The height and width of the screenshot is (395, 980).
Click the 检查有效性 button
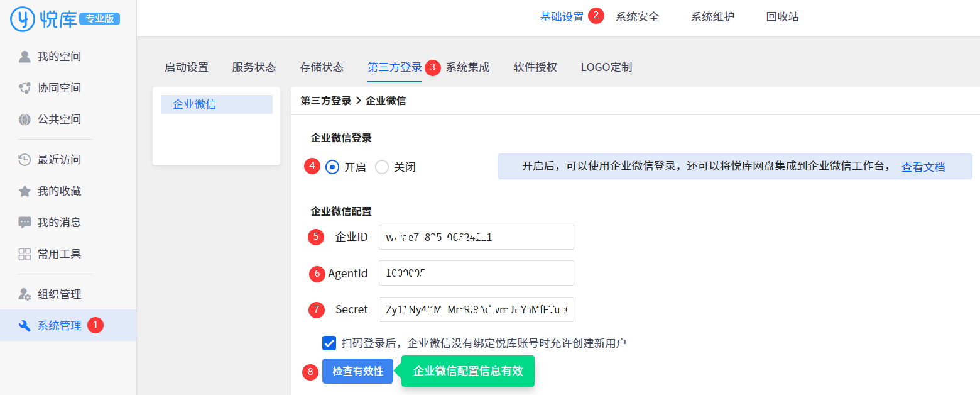357,371
